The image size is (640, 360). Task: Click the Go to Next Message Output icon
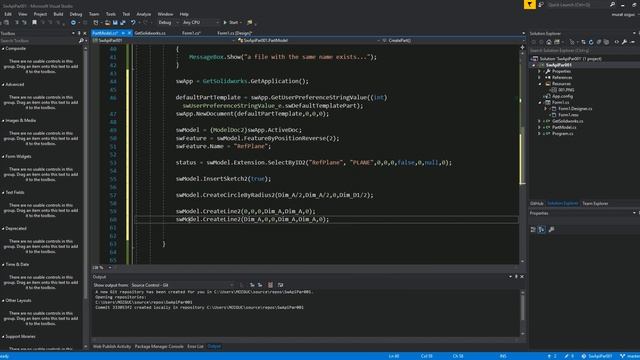pyautogui.click(x=260, y=285)
